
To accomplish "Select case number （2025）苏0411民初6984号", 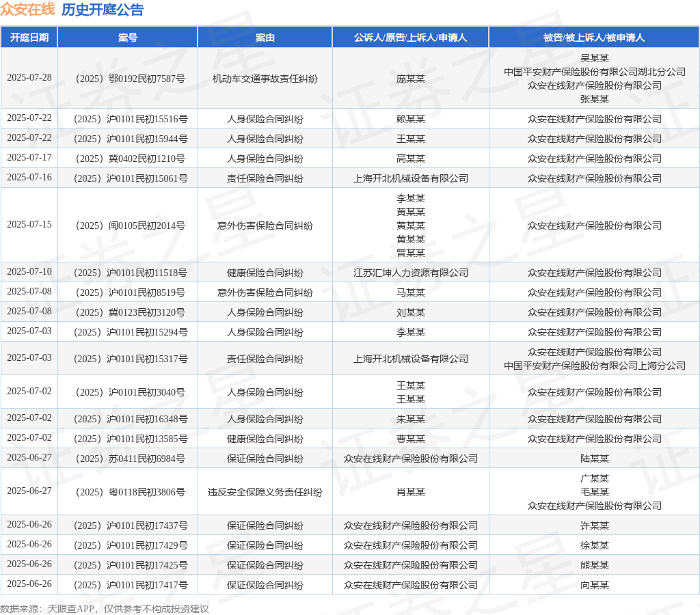I will click(x=128, y=459).
